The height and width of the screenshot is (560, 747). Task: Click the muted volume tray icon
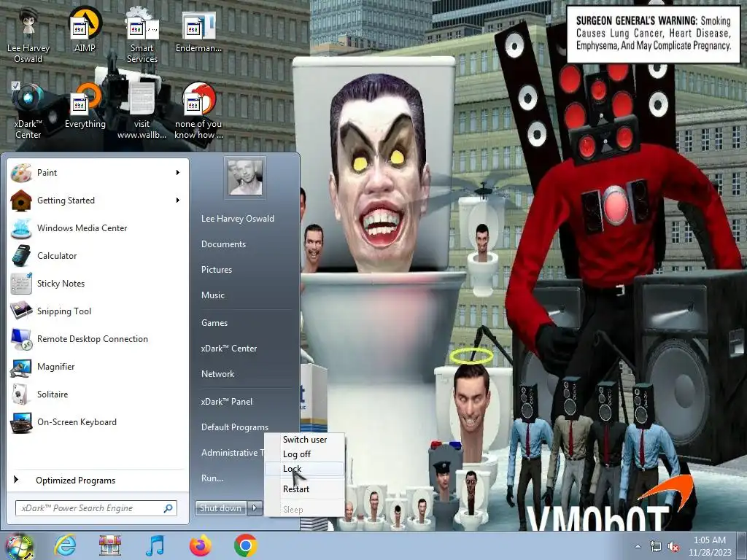(x=673, y=547)
